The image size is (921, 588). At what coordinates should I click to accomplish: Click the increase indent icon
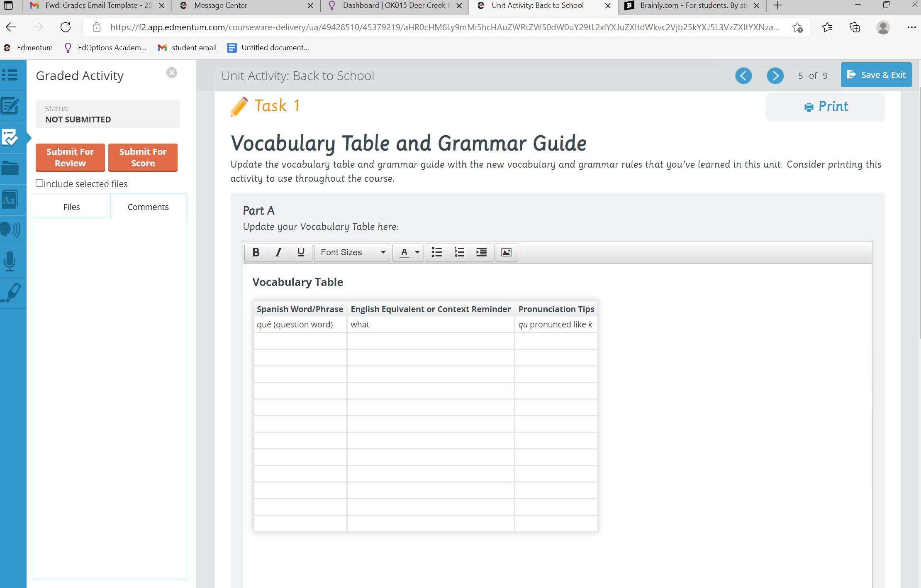pyautogui.click(x=481, y=252)
